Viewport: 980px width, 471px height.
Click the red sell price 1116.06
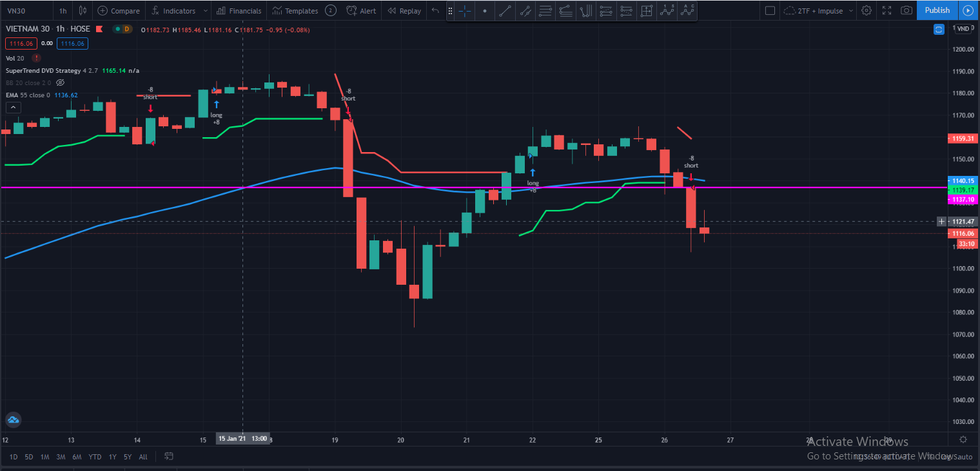(x=21, y=43)
